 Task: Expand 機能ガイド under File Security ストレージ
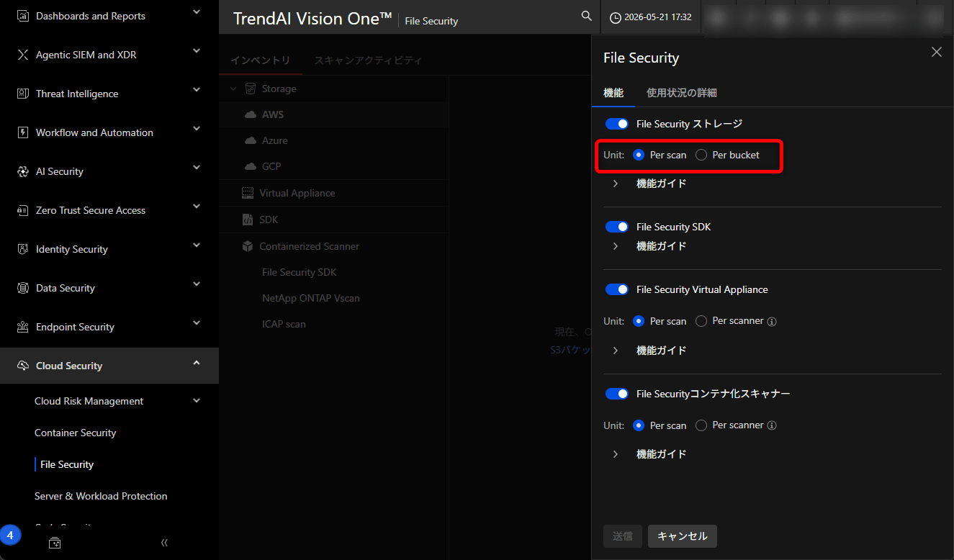616,184
